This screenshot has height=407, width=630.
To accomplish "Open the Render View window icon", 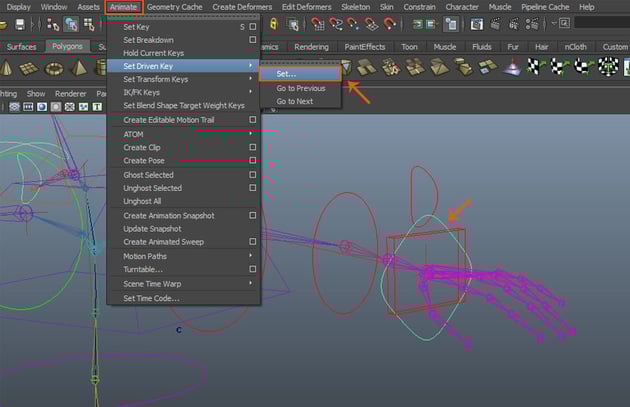I will click(x=477, y=24).
